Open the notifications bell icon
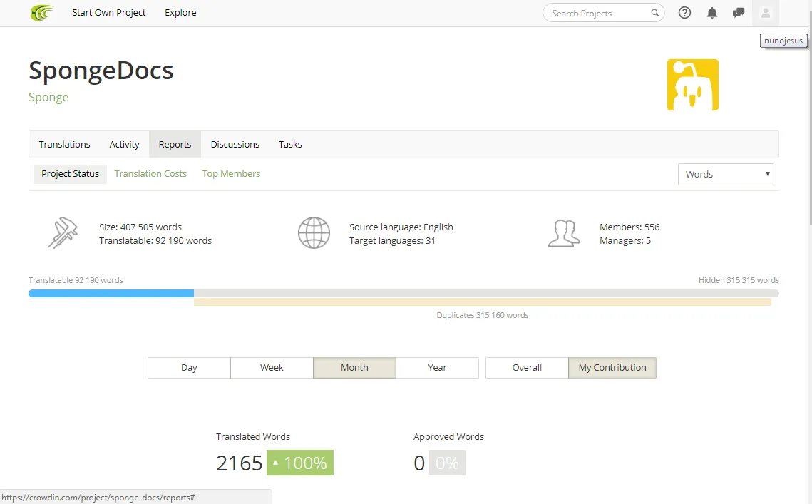The height and width of the screenshot is (504, 812). pyautogui.click(x=712, y=13)
